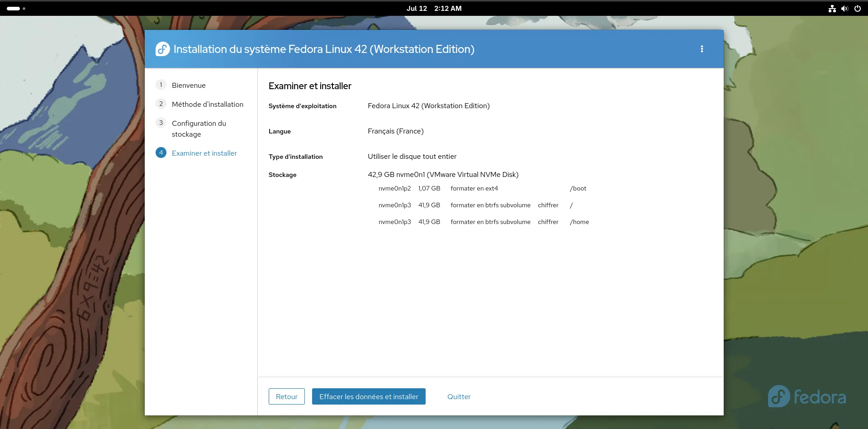Click step 1 number circle for Bienvenue

pos(161,85)
